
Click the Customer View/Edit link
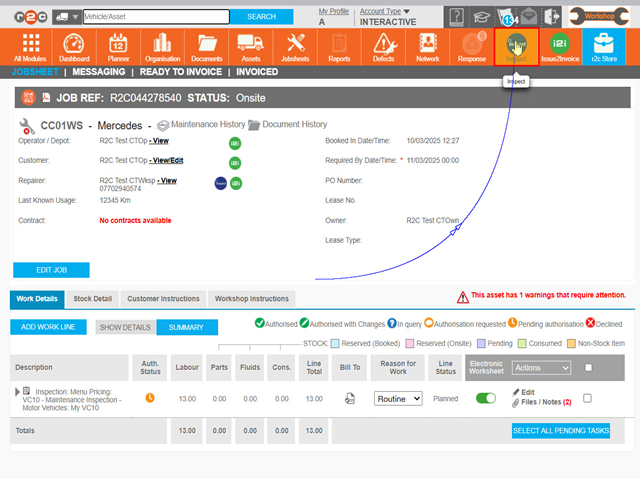[x=167, y=160]
